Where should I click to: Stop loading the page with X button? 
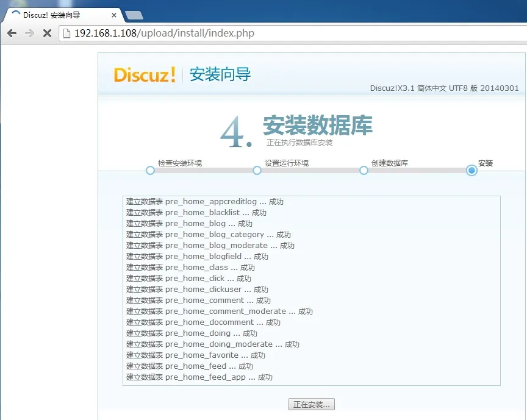[48, 33]
